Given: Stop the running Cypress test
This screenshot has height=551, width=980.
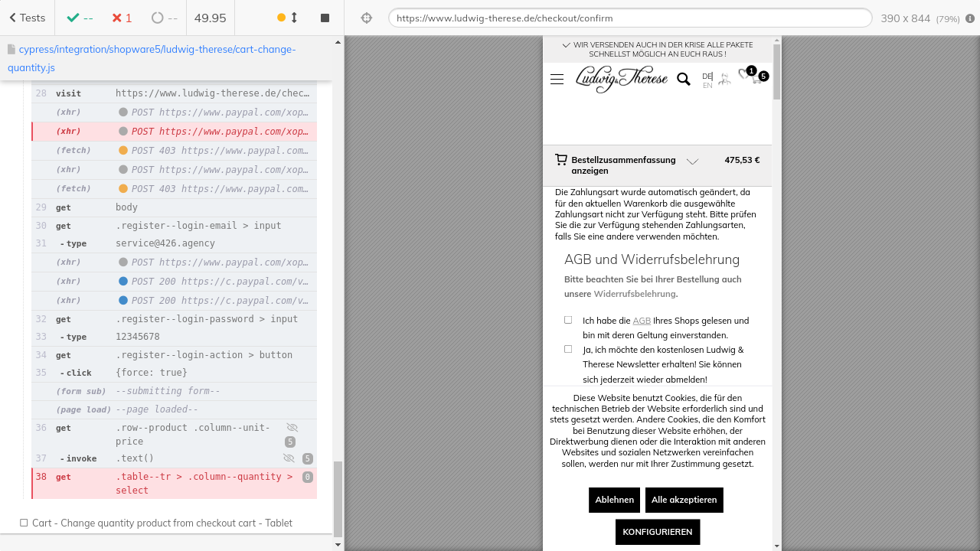Looking at the screenshot, I should tap(325, 18).
